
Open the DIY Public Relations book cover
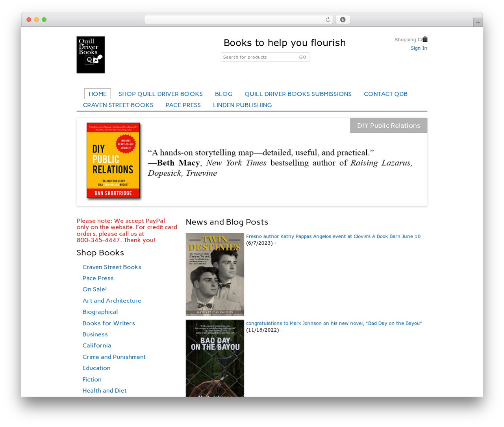coord(113,160)
